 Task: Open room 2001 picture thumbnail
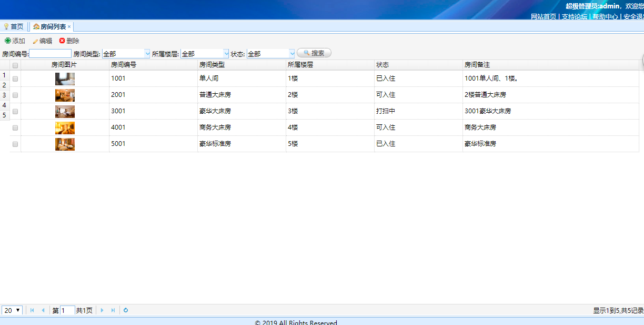[x=65, y=95]
